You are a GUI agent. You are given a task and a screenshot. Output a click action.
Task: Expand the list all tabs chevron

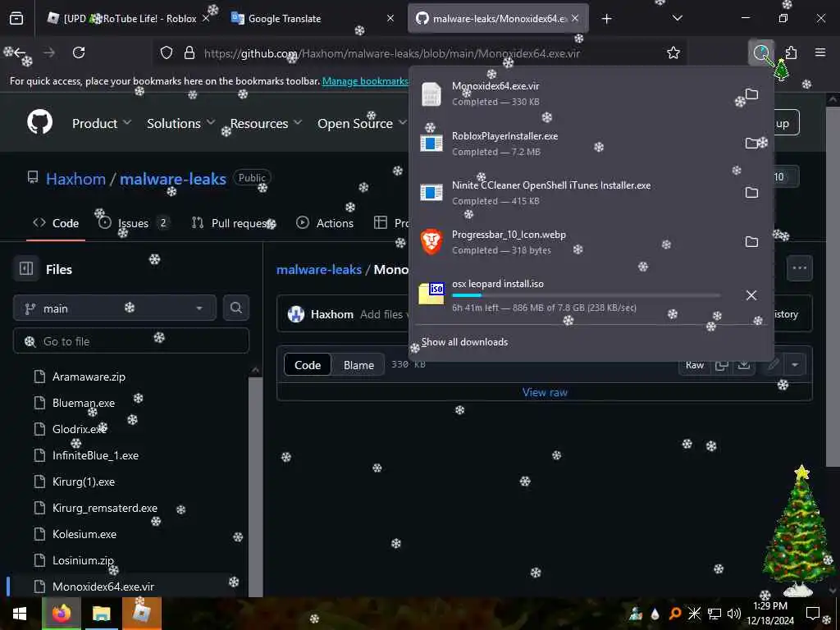tap(677, 18)
